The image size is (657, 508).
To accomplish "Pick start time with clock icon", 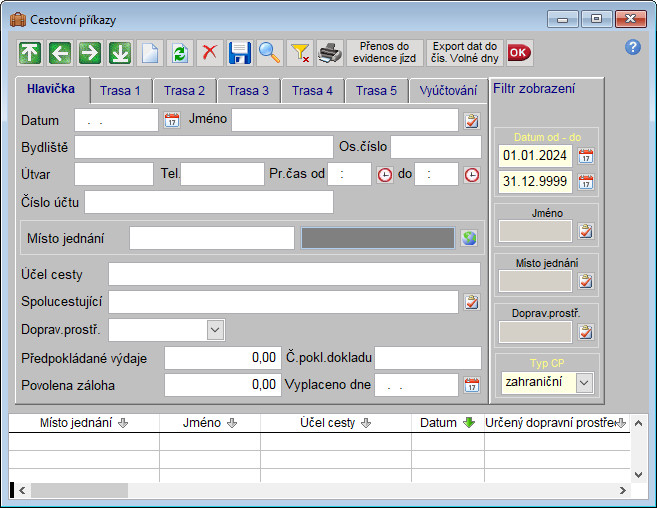I will coord(385,174).
